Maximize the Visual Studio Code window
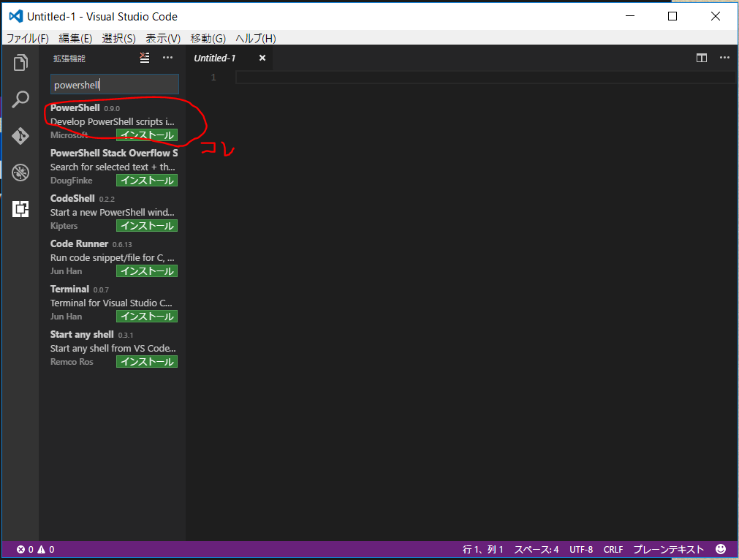This screenshot has height=560, width=739. [672, 16]
